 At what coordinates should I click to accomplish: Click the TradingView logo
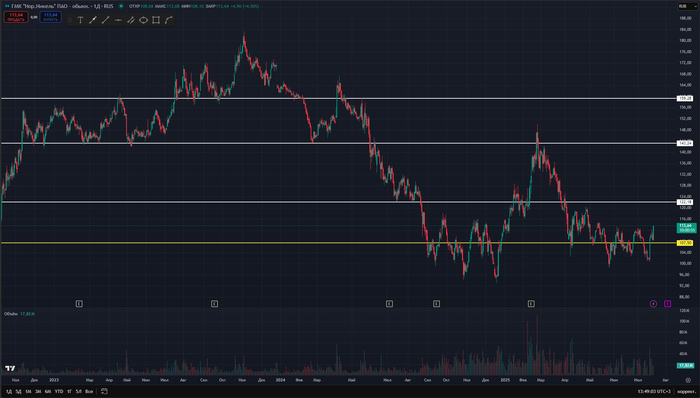[10, 369]
